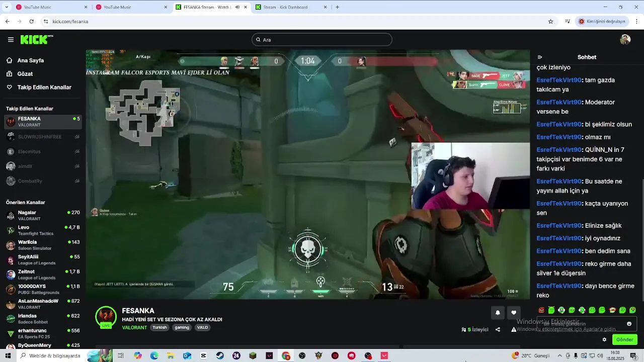Open the browser three-dot menu

point(637,22)
